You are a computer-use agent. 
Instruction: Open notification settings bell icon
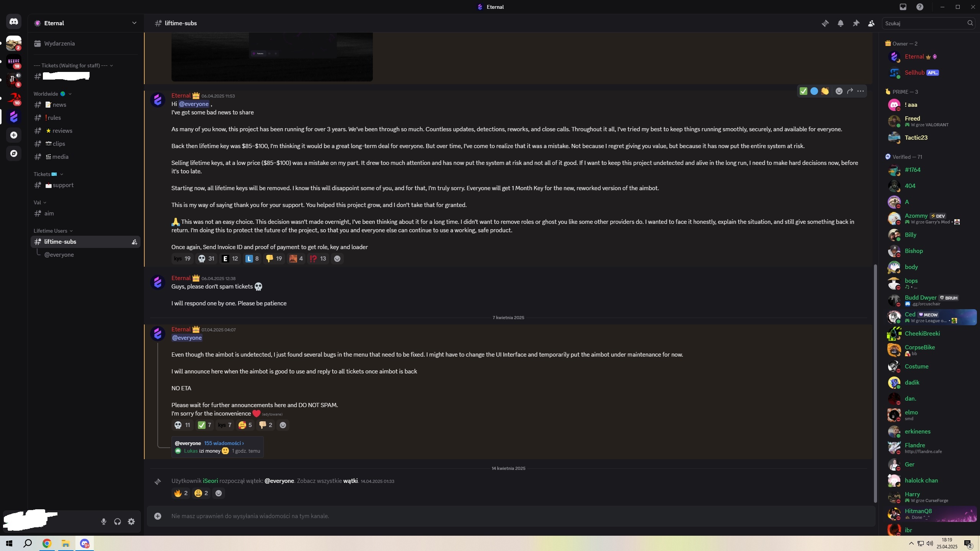click(840, 23)
